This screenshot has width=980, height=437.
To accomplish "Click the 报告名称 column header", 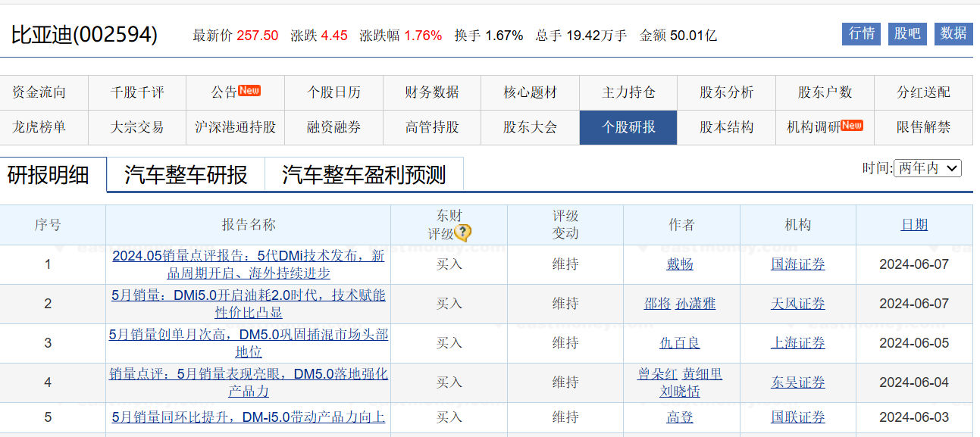I will pyautogui.click(x=249, y=225).
